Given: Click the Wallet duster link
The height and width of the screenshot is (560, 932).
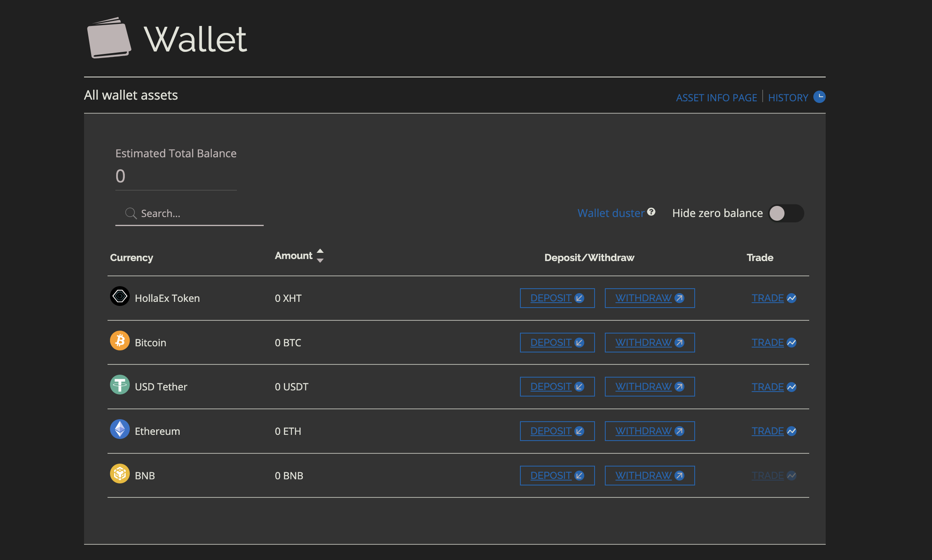Looking at the screenshot, I should click(611, 213).
